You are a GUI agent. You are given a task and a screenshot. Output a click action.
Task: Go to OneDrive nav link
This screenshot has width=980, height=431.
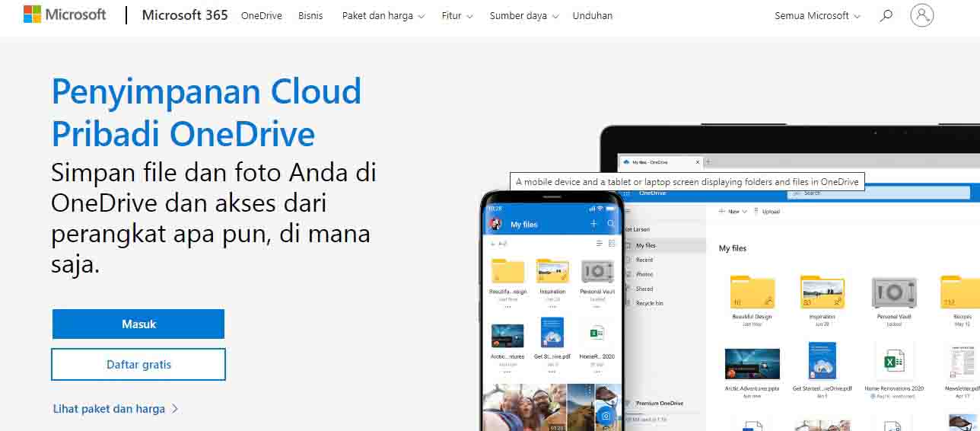262,15
